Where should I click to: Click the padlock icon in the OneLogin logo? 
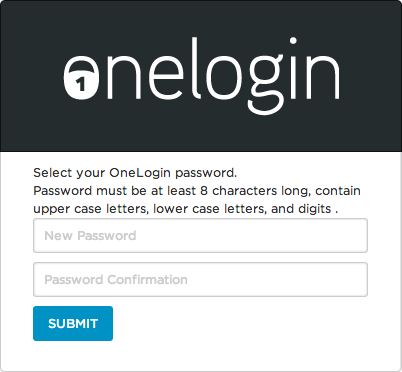click(x=81, y=77)
